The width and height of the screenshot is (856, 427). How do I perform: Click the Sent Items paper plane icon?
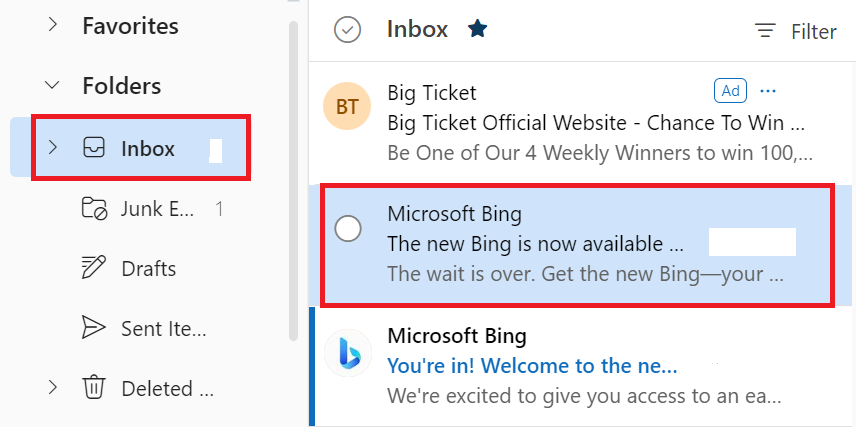93,328
